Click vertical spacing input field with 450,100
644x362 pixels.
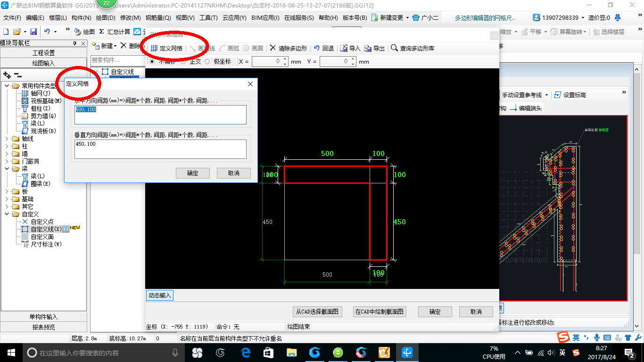point(160,149)
